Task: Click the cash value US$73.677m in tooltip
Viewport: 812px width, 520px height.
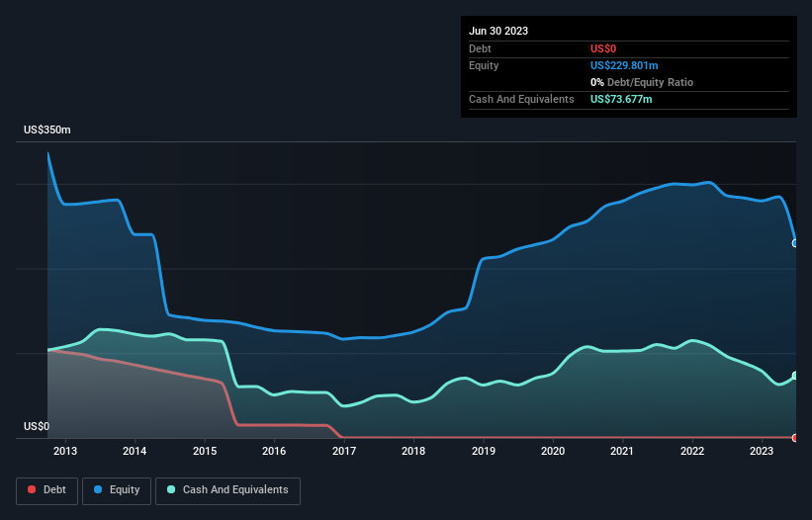Action: [621, 99]
